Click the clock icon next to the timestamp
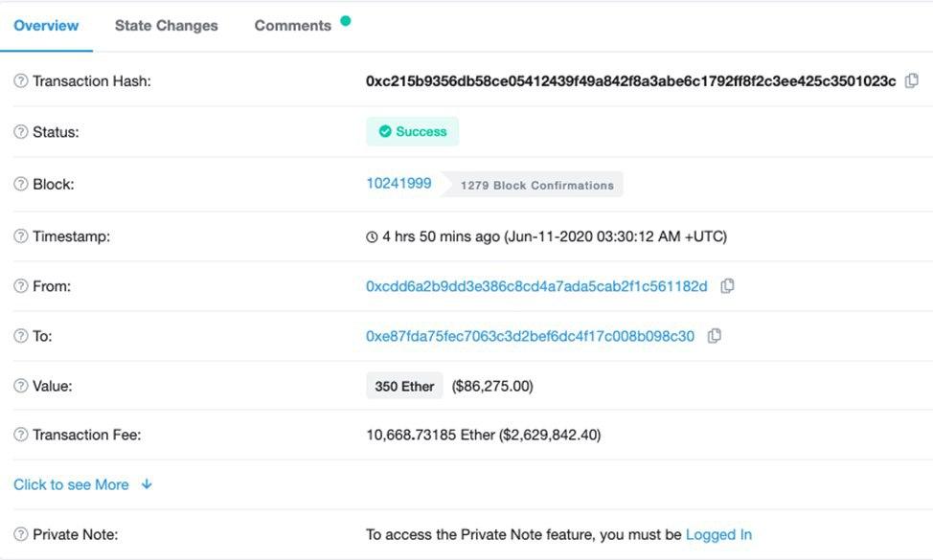Image resolution: width=933 pixels, height=560 pixels. [373, 235]
